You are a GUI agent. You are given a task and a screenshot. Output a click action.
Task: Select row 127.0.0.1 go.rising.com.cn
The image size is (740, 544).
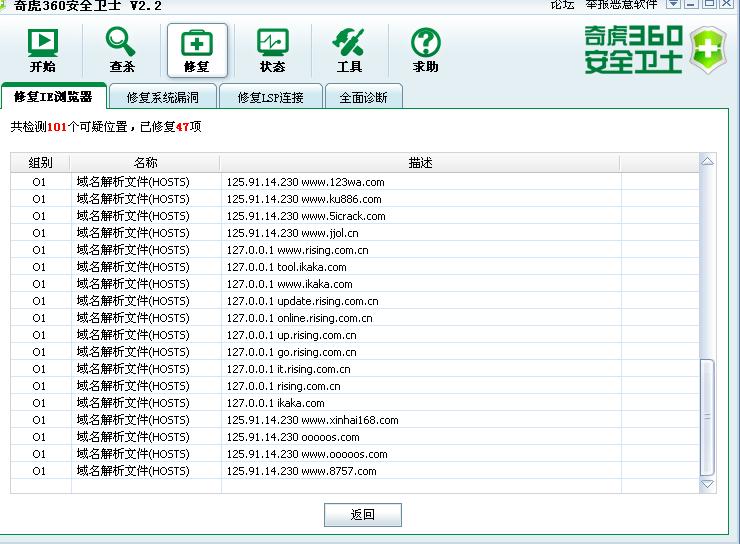click(355, 352)
